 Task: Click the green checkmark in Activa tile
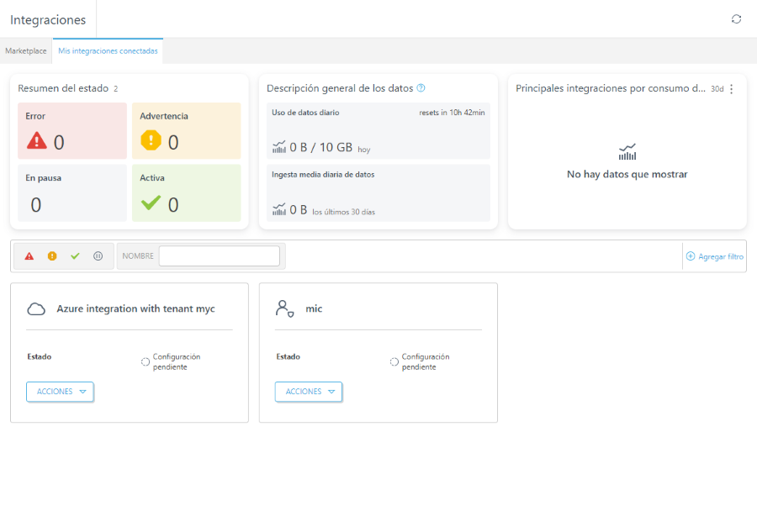[x=151, y=203]
